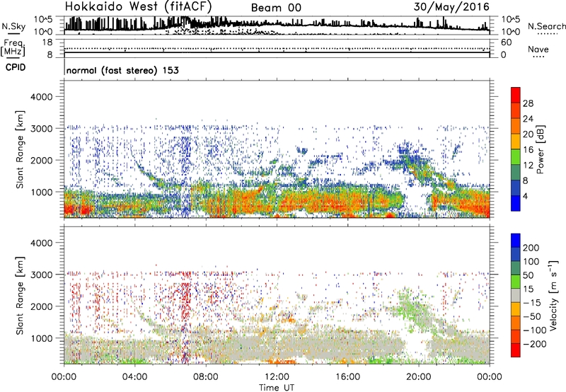Click the "16" Power colorbar value

(528, 150)
